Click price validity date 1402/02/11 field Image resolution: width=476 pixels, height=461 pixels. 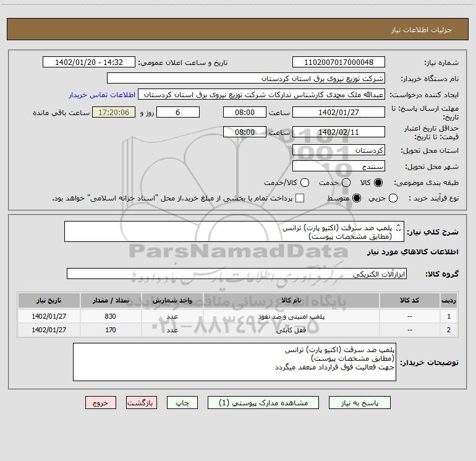click(x=339, y=132)
